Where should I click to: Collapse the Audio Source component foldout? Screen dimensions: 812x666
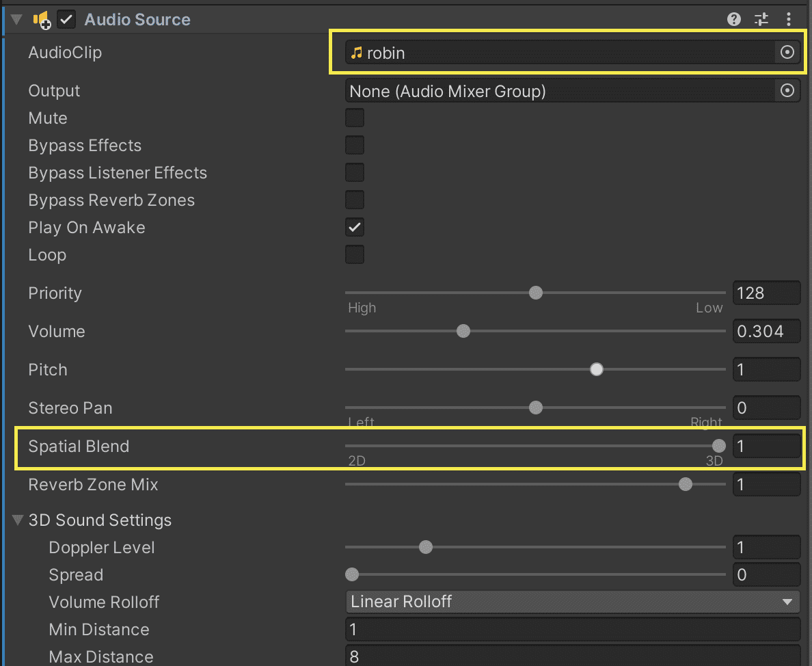coord(17,20)
